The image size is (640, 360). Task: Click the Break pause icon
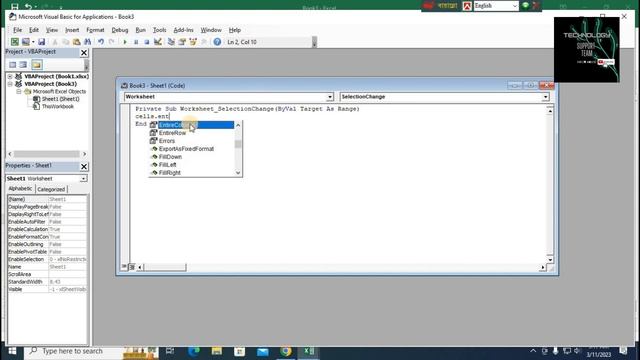pos(136,42)
